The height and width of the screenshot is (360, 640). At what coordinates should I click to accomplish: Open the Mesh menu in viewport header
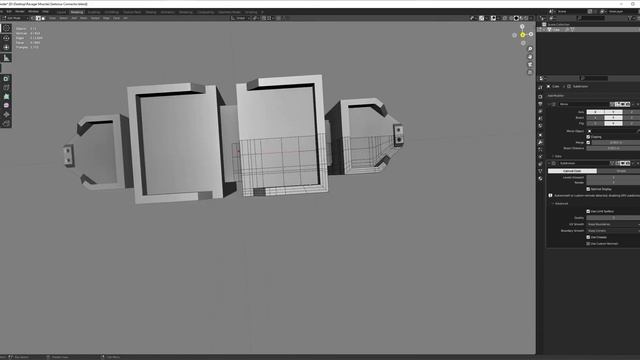(84, 18)
